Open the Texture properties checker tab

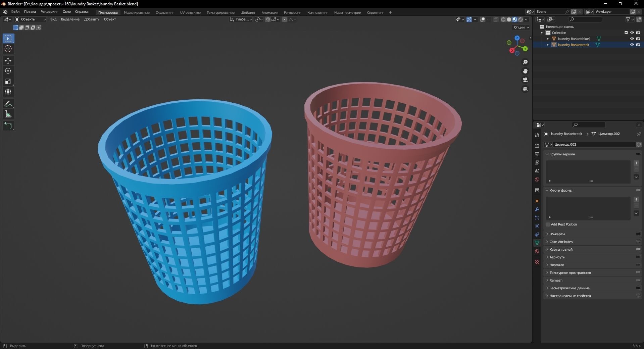tap(537, 262)
